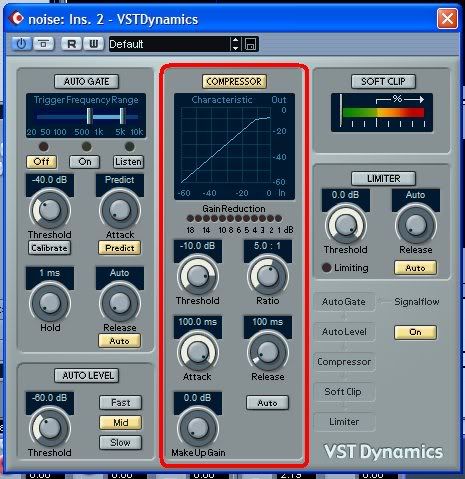The image size is (465, 479).
Task: Open the Default preset name field
Action: [169, 44]
